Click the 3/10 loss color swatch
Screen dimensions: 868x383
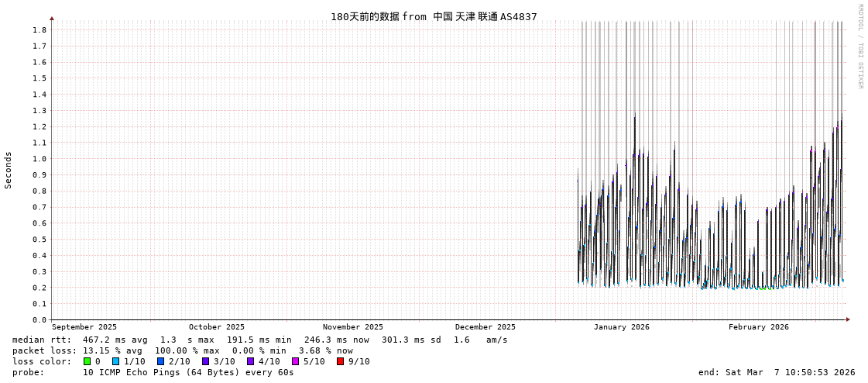point(205,361)
